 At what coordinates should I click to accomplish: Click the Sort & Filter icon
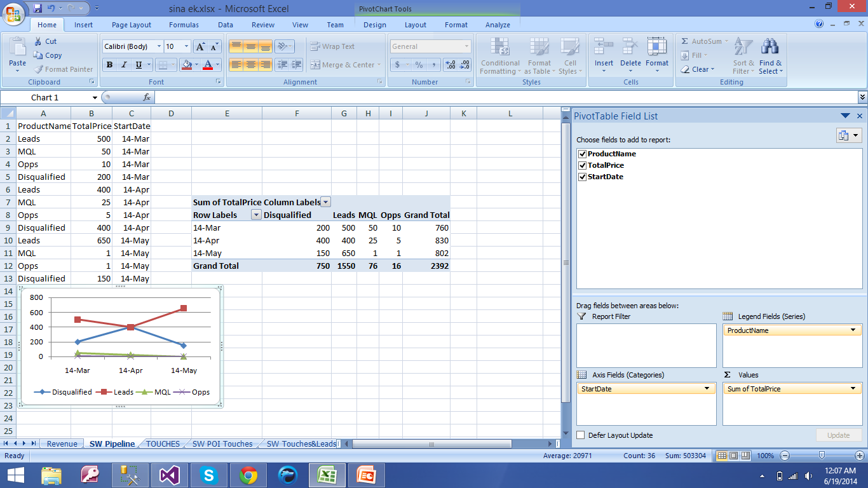click(x=743, y=56)
